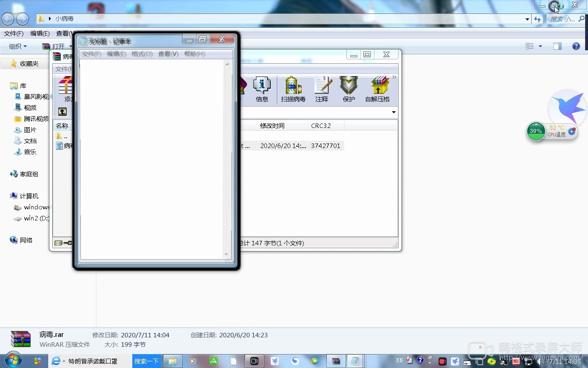588x368 pixels.
Task: Click the 小病毒 folder in address bar
Action: [65, 19]
